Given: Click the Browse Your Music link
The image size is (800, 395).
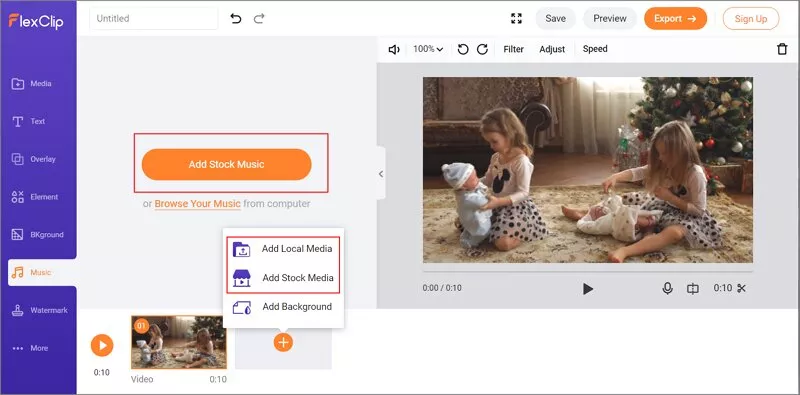Looking at the screenshot, I should [197, 204].
